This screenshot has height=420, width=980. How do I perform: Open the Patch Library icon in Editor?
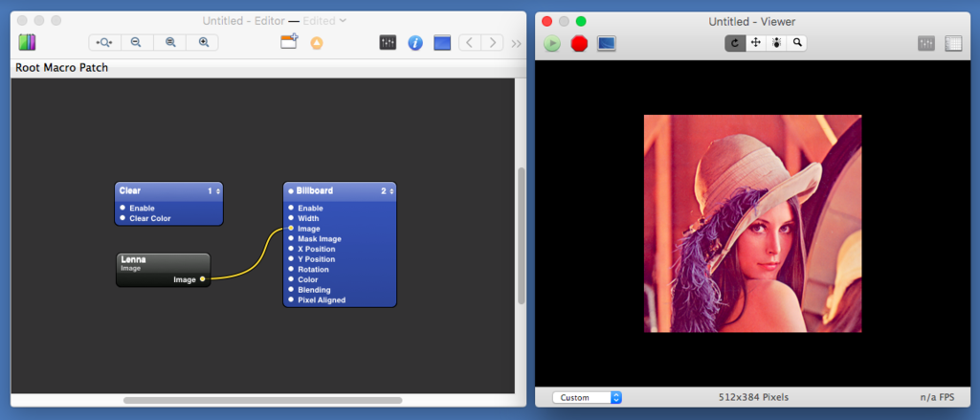click(27, 42)
